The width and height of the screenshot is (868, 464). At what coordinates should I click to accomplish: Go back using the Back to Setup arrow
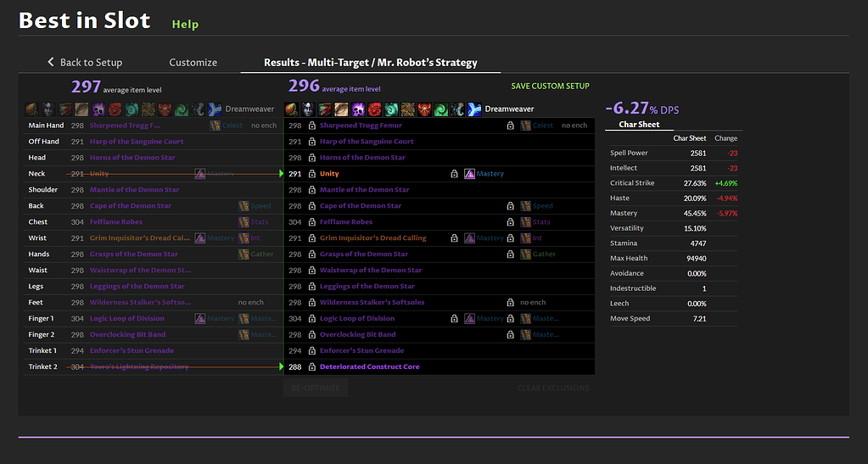tap(51, 62)
